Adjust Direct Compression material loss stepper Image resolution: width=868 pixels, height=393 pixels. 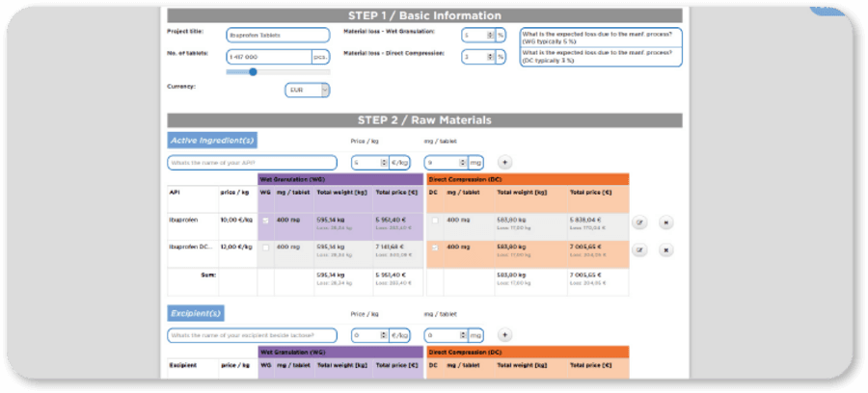[490, 57]
